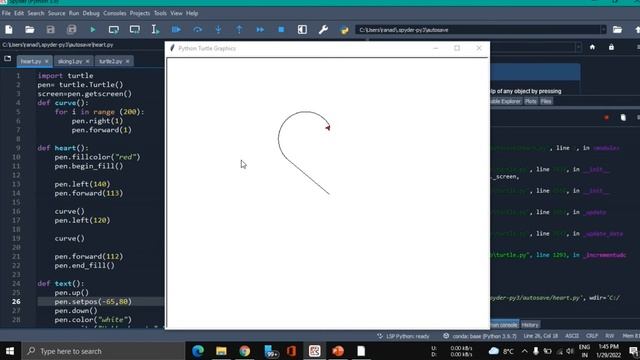Screen dimensions: 640x360
Task: Switch to the History tab
Action: (x=530, y=325)
